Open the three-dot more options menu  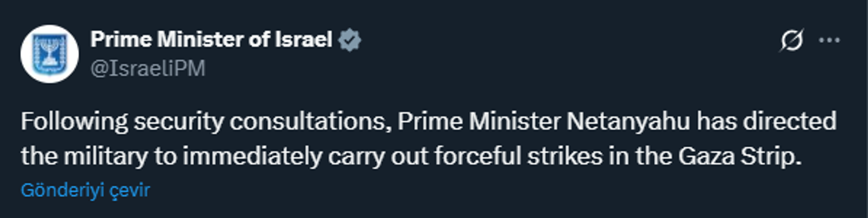click(x=829, y=40)
